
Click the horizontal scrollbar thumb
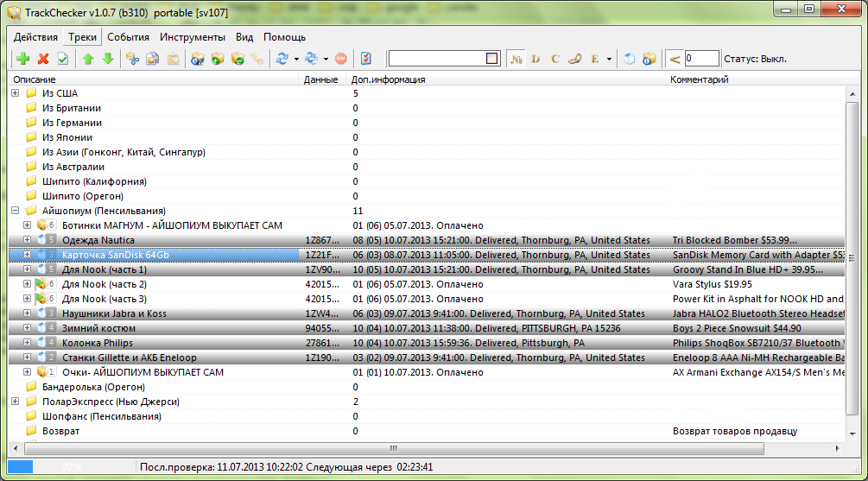pyautogui.click(x=394, y=448)
